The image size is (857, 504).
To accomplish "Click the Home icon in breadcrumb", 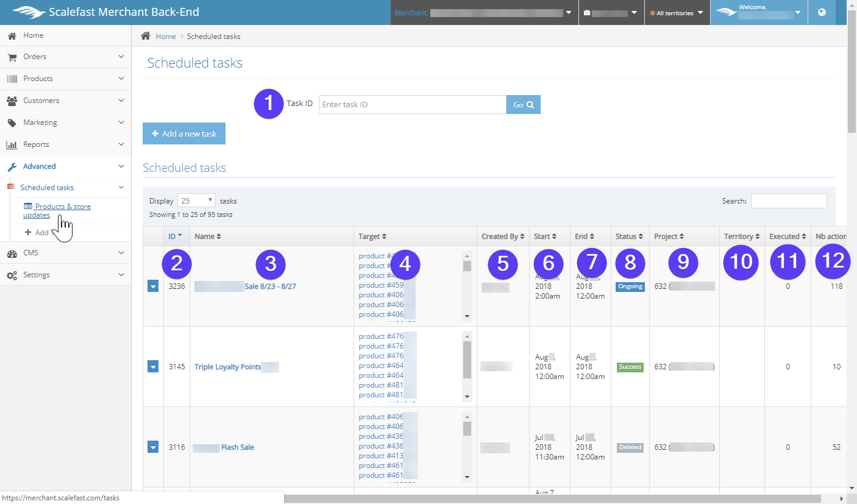I will [146, 36].
